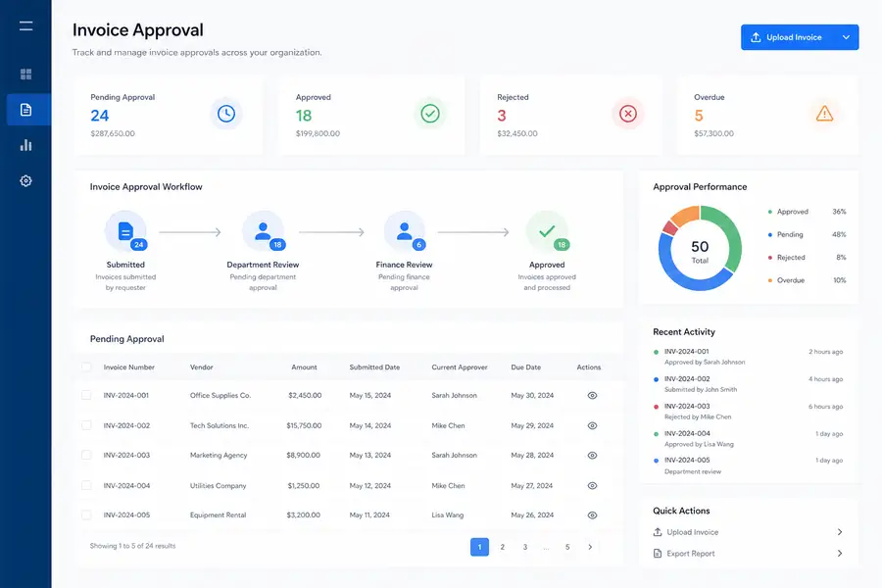Viewport: 882px width, 588px height.
Task: Click the warning triangle icon on Overdue card
Action: pyautogui.click(x=824, y=114)
